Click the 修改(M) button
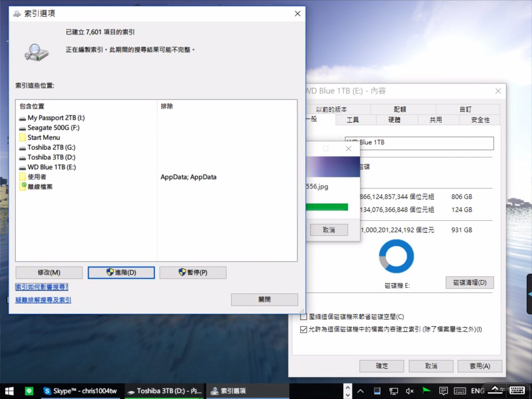 [49, 273]
